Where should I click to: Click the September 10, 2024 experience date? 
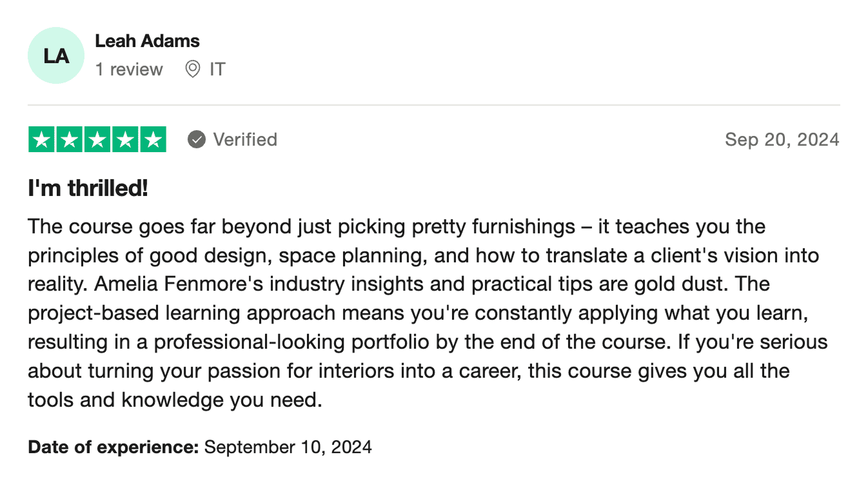(288, 447)
